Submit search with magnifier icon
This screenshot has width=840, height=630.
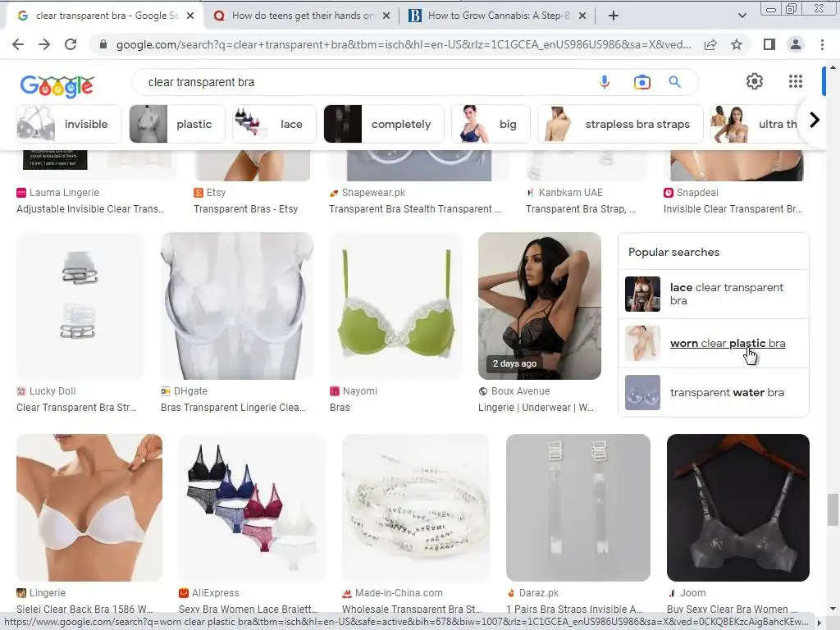point(674,82)
